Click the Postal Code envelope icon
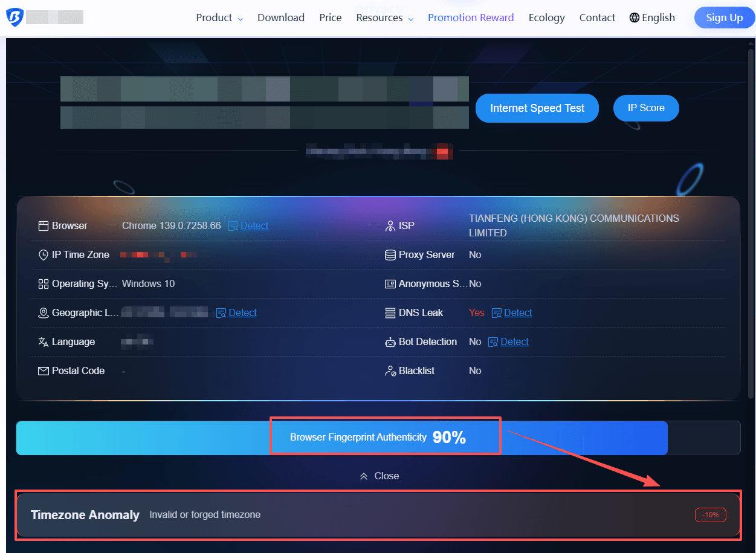Screen dimensions: 756x553 coord(43,371)
